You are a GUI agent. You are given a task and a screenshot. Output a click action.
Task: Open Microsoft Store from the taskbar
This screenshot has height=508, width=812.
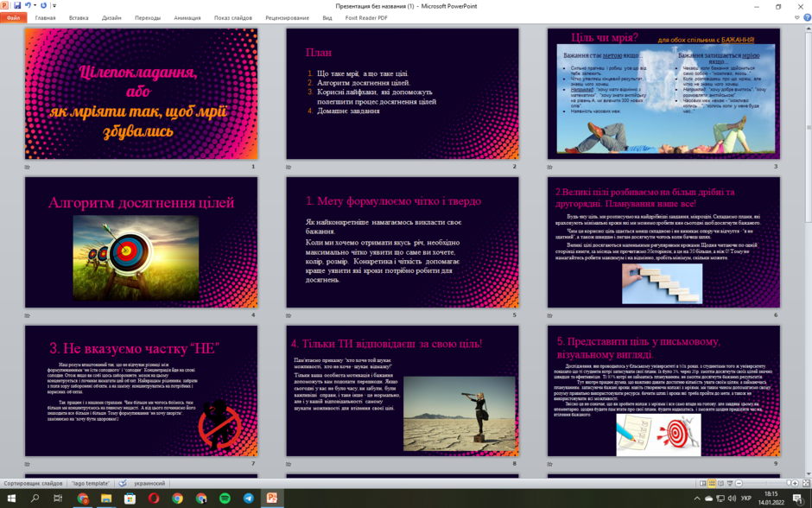[x=130, y=498]
